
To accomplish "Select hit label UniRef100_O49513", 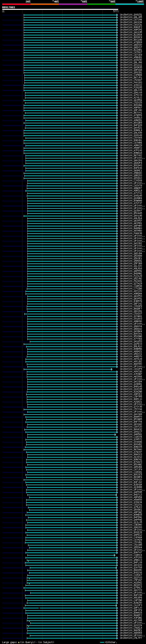I will pos(131,118).
